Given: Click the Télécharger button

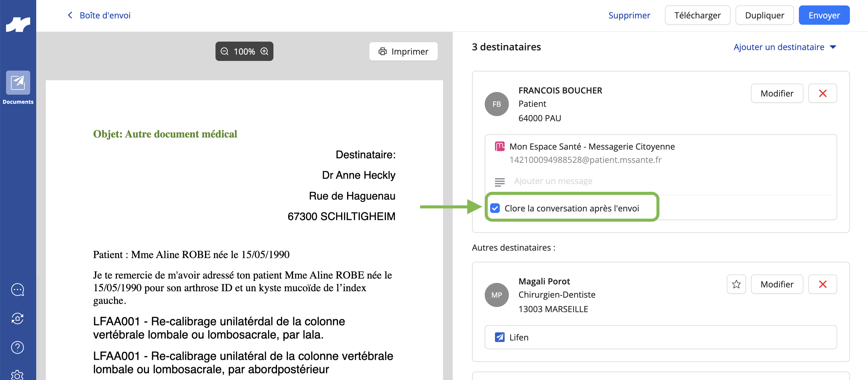Looking at the screenshot, I should tap(697, 15).
